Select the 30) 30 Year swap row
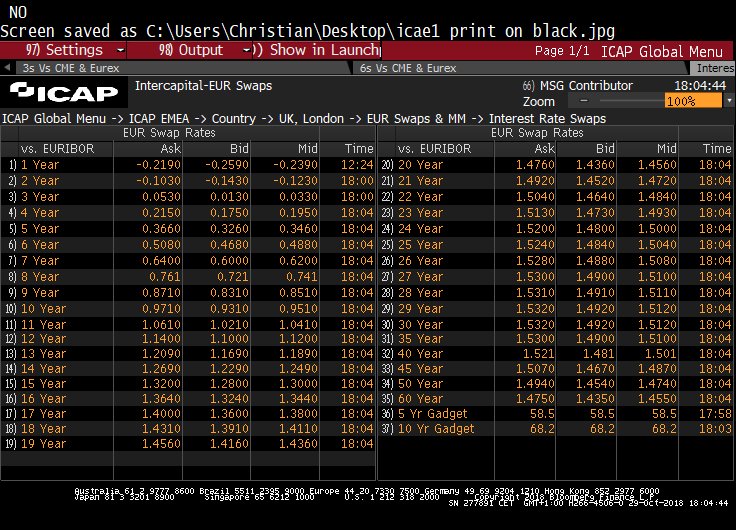The width and height of the screenshot is (736, 530). (x=556, y=324)
